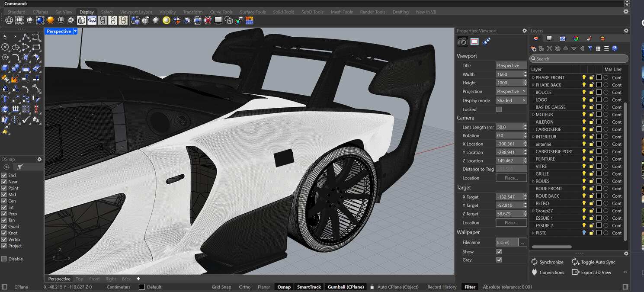Screen dimensions: 644x292
Task: Click the Export 3D View button
Action: 595,272
